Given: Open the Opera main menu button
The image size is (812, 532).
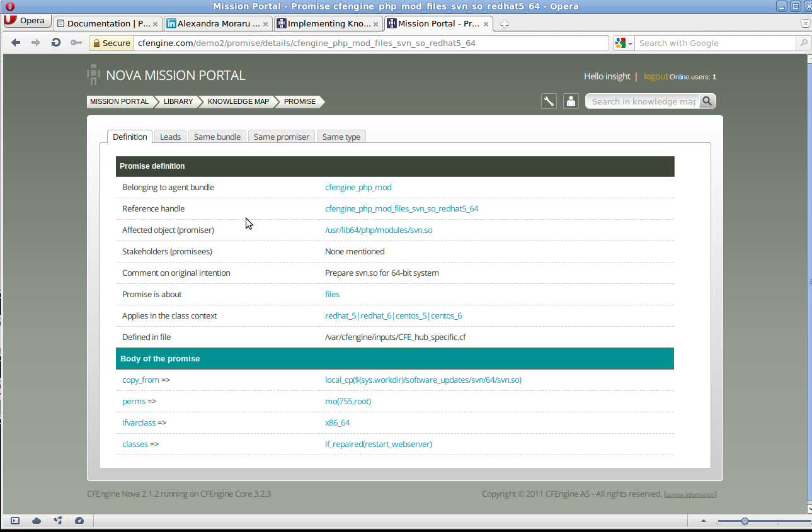Looking at the screenshot, I should click(27, 21).
